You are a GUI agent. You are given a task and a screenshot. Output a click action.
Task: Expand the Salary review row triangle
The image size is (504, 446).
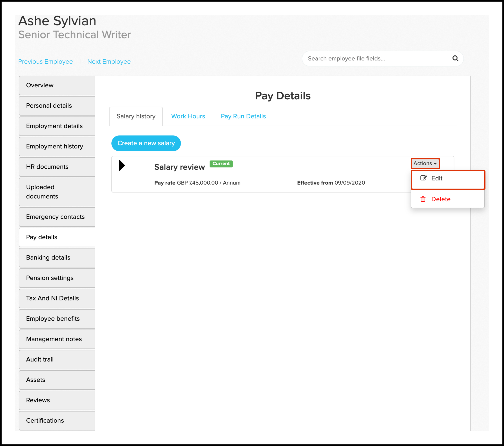122,165
